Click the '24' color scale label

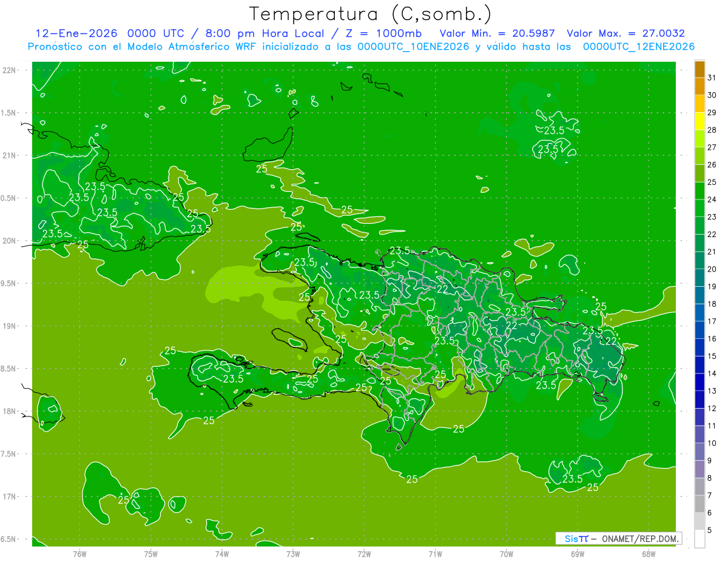[x=712, y=199]
